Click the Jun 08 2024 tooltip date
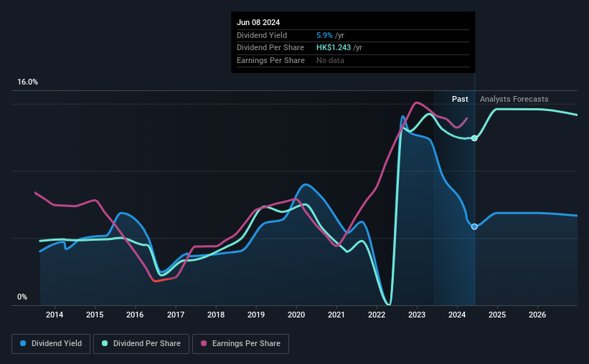The height and width of the screenshot is (364, 589). tap(258, 22)
